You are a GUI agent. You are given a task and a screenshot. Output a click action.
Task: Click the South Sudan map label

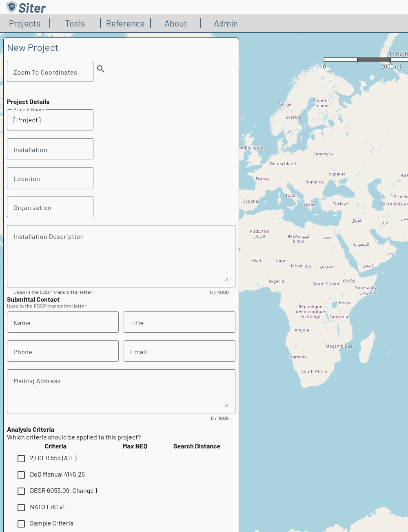point(326,284)
